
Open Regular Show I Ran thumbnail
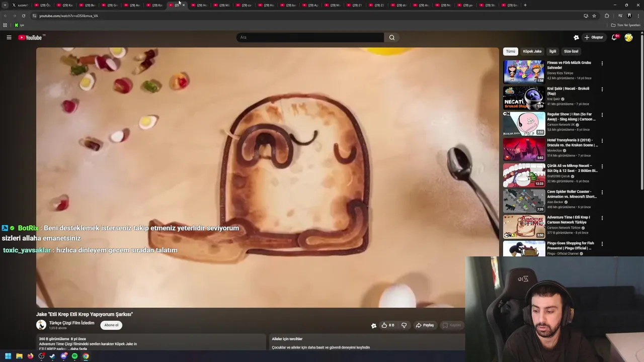click(524, 123)
